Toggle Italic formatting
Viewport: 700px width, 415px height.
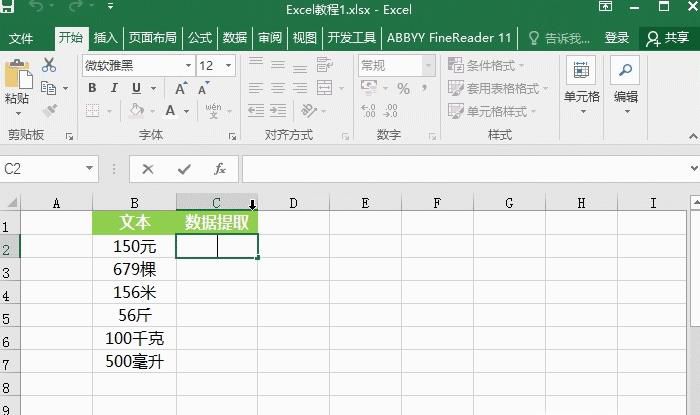[114, 88]
